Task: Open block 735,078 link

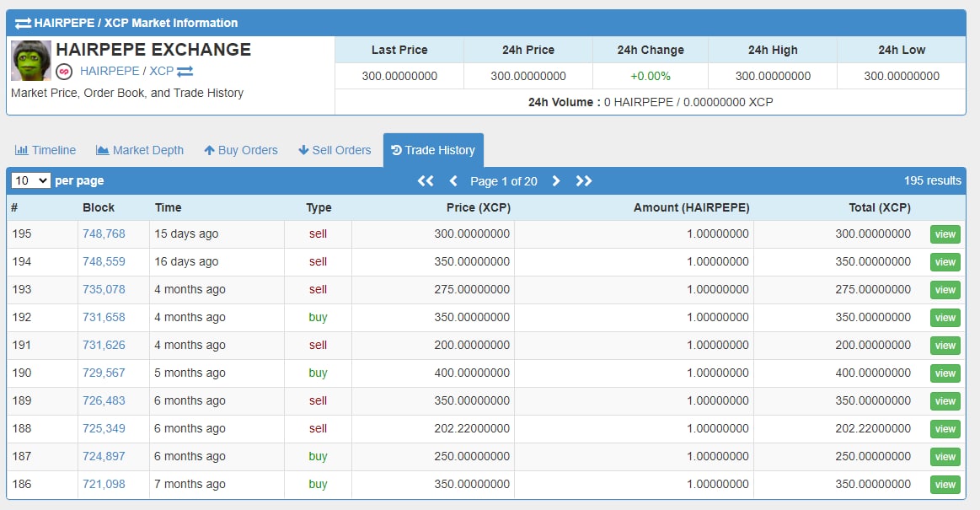Action: [104, 289]
